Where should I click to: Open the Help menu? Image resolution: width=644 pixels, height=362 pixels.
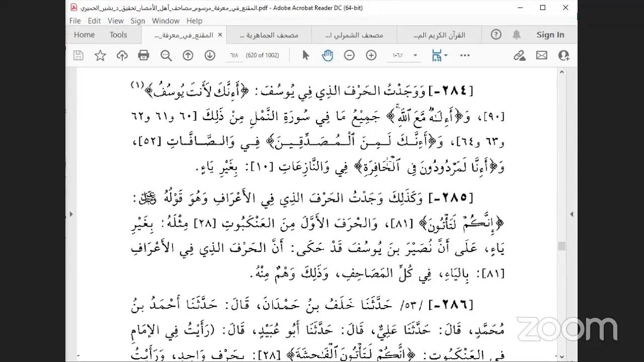click(194, 21)
